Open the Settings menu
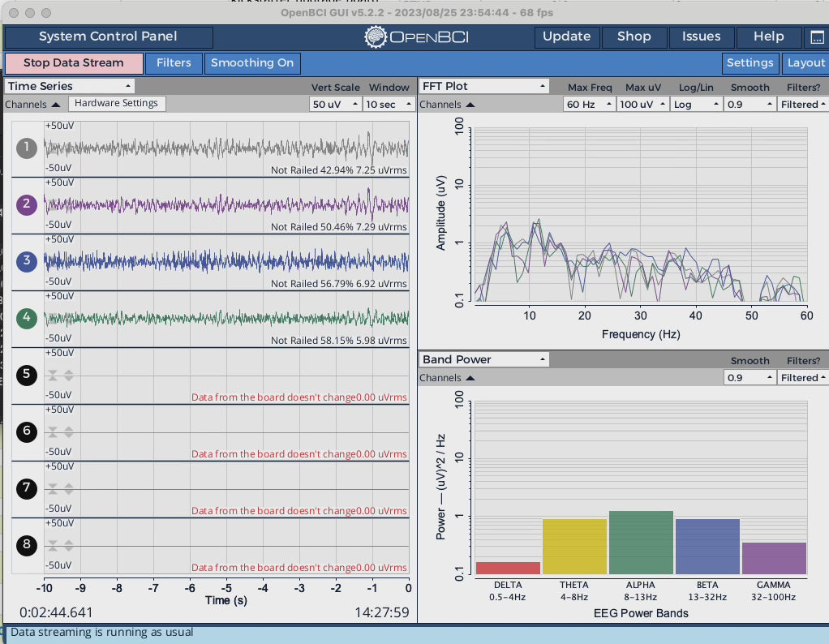Screen dimensions: 829x644 pyautogui.click(x=750, y=63)
